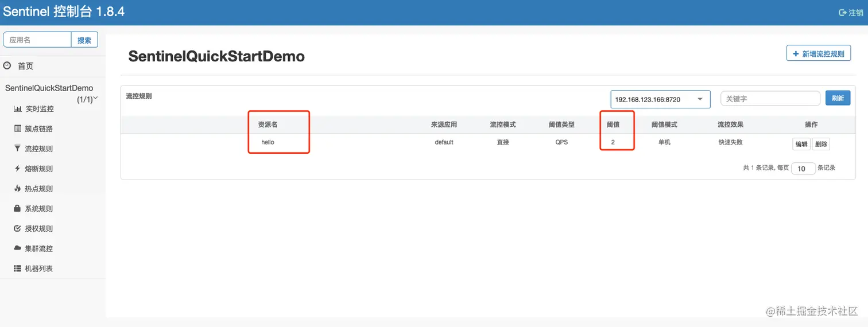Click the 编辑 button for hello rule
This screenshot has height=327, width=868.
[x=801, y=144]
